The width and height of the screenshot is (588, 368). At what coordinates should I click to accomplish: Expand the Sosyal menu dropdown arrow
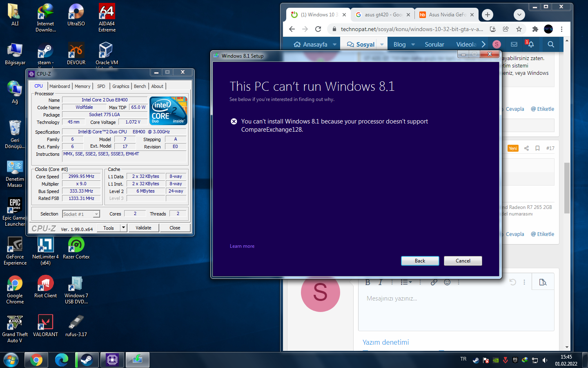coord(382,45)
